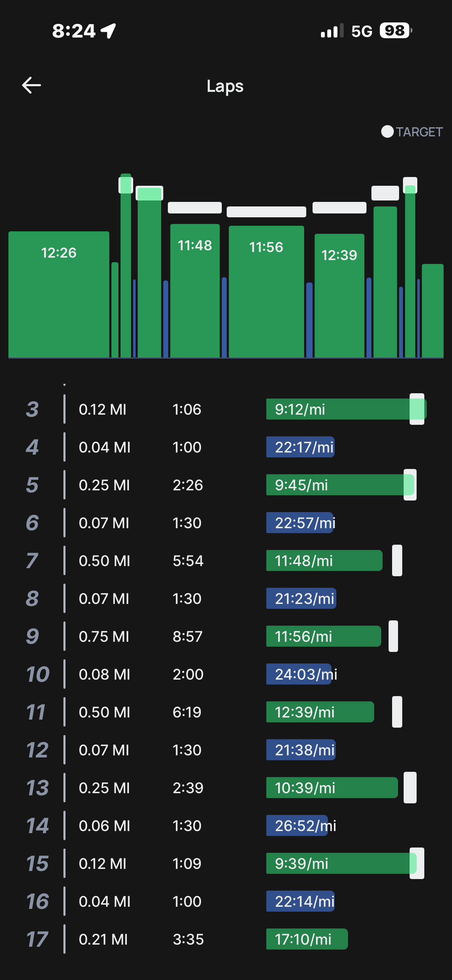Tap the TARGET legend dot
The width and height of the screenshot is (452, 980).
point(387,132)
